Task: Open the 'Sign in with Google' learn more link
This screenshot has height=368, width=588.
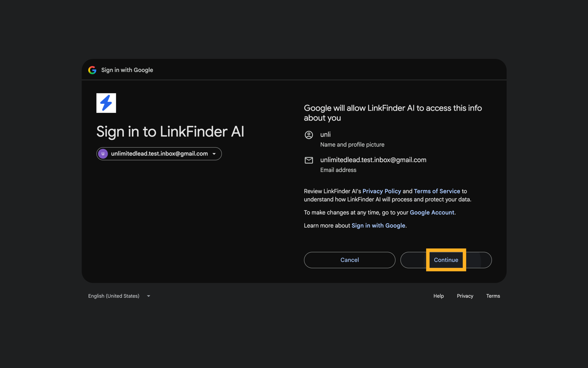Action: (378, 226)
